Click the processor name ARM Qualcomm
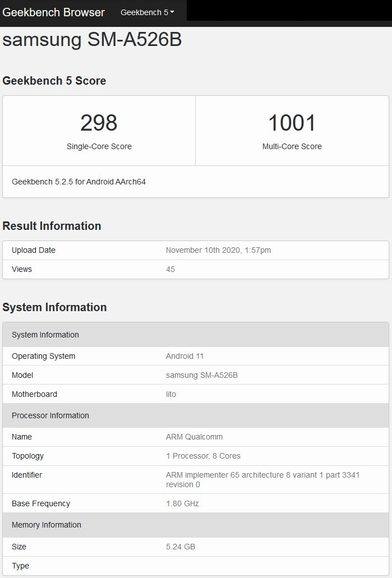Screen dimensions: 392x578 pyautogui.click(x=194, y=437)
